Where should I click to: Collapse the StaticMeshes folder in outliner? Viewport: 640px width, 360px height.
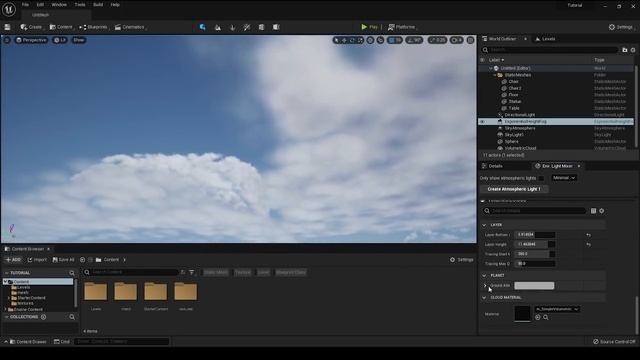(495, 75)
